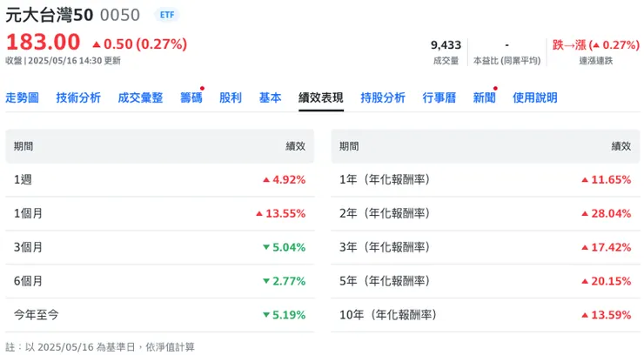Click the 本益比 (同業平均) label
This screenshot has width=644, height=355.
(x=506, y=61)
